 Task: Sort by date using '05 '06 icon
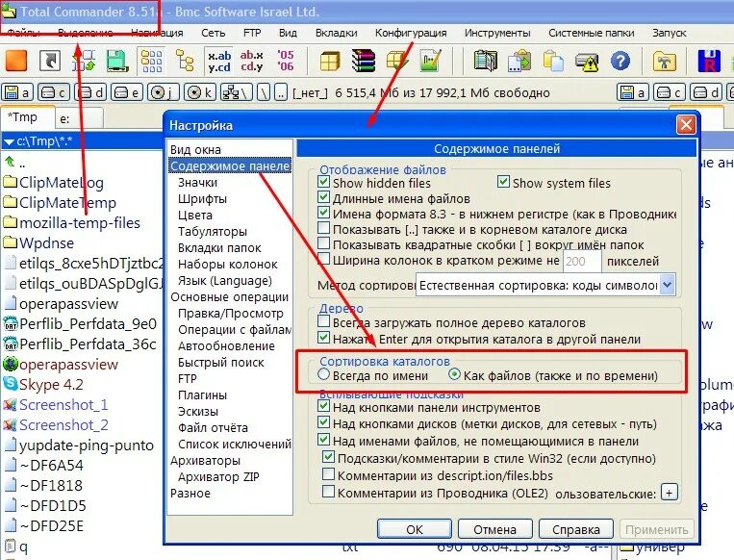point(286,61)
